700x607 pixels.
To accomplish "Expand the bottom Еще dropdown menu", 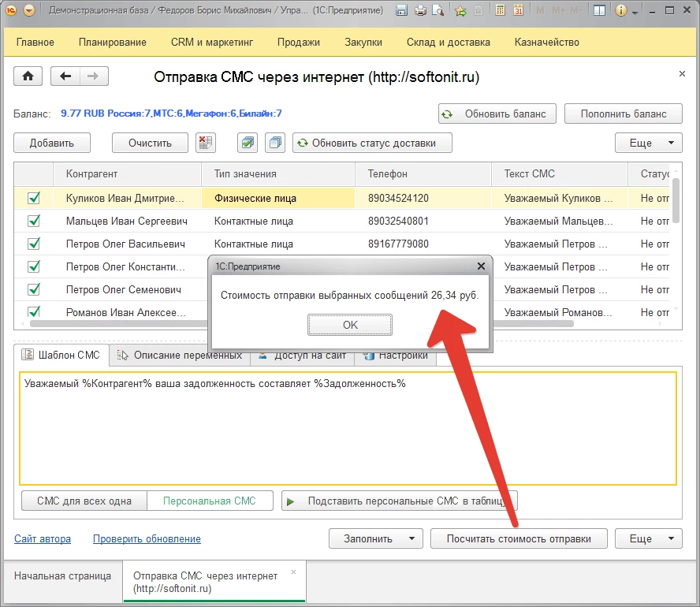I will tap(648, 539).
